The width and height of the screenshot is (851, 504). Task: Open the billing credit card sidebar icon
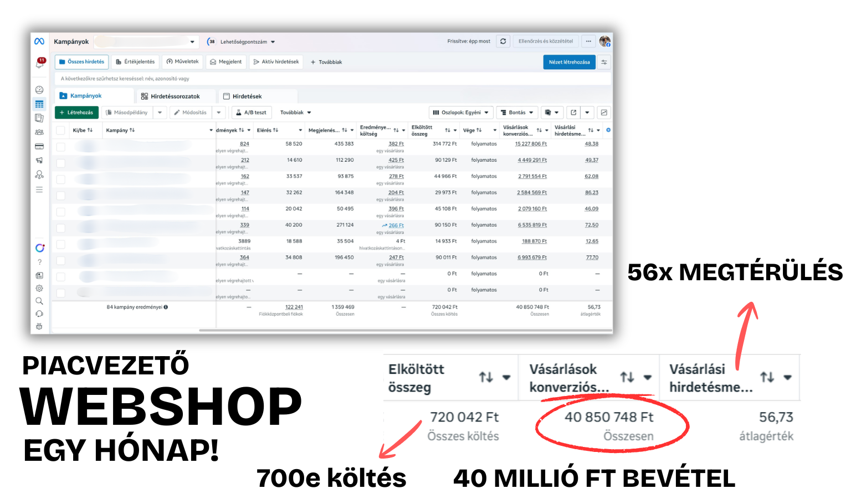point(39,147)
